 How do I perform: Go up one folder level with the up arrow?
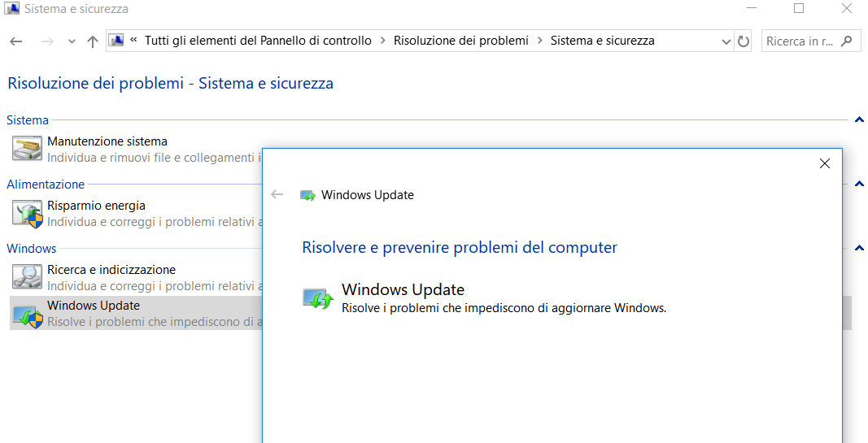pyautogui.click(x=93, y=41)
